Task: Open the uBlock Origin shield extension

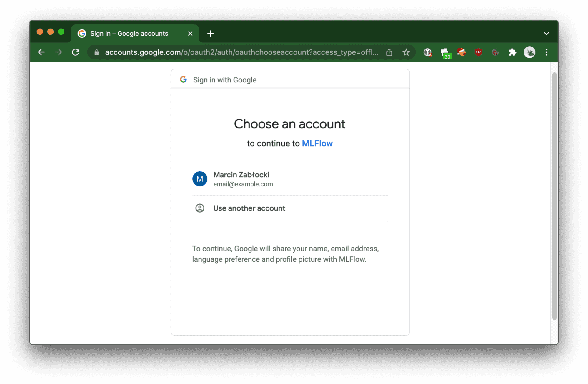Action: pos(478,52)
